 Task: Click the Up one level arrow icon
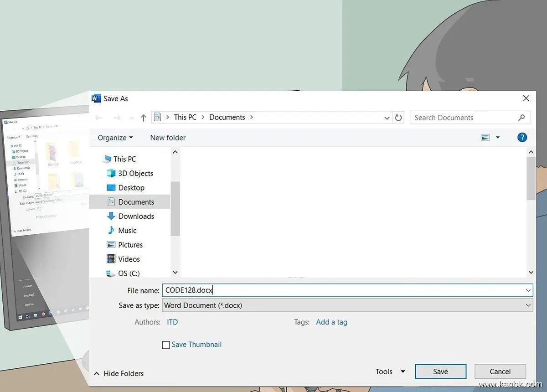(x=144, y=118)
